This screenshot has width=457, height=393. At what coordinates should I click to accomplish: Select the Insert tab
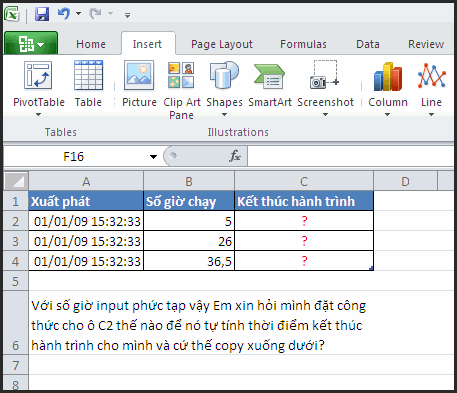point(147,44)
